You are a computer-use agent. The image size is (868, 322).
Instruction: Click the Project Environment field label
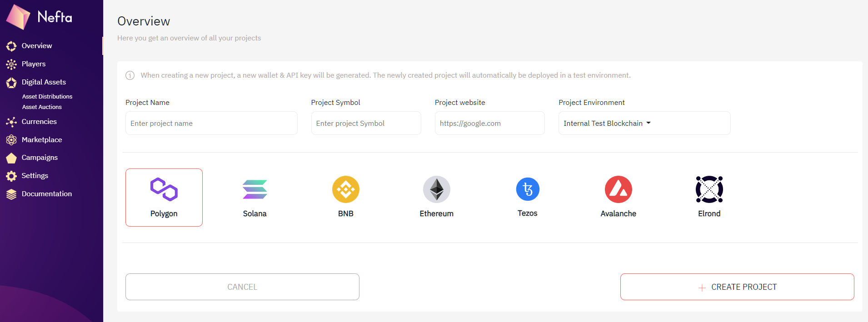point(592,103)
